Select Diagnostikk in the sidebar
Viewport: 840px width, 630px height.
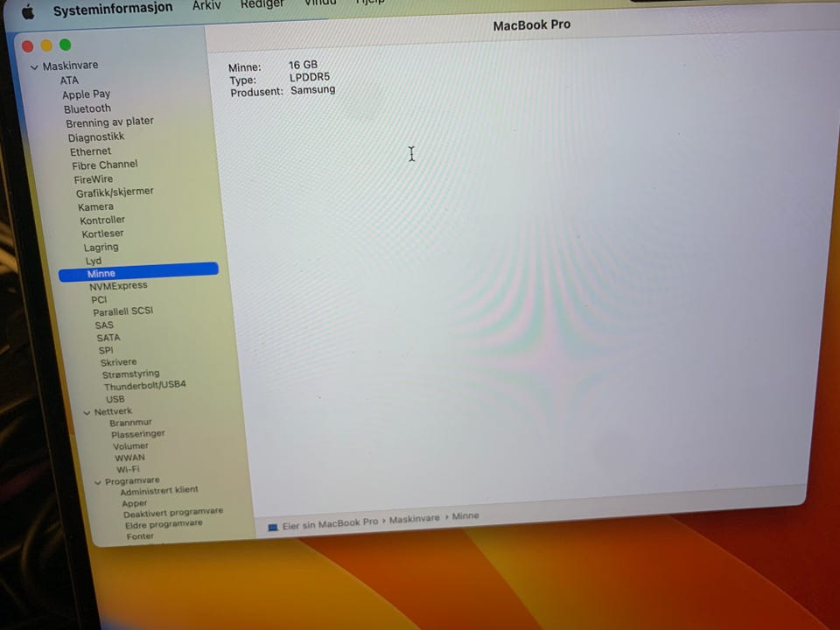click(x=96, y=137)
